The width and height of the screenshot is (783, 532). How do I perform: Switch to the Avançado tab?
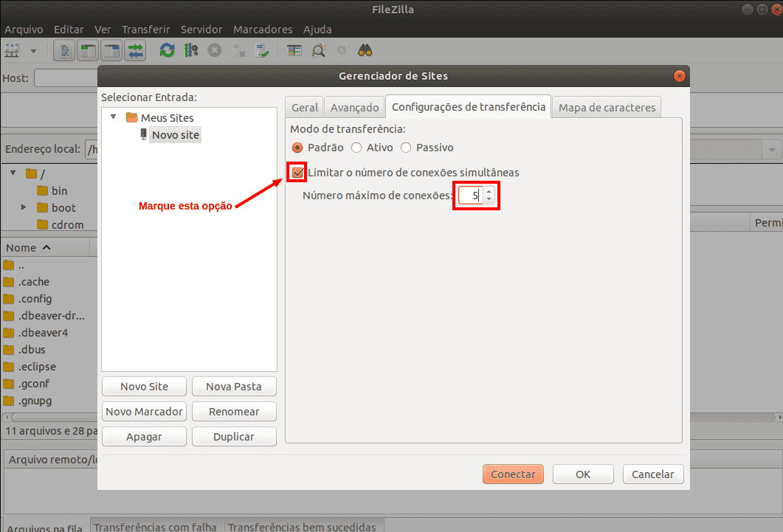[x=354, y=107]
